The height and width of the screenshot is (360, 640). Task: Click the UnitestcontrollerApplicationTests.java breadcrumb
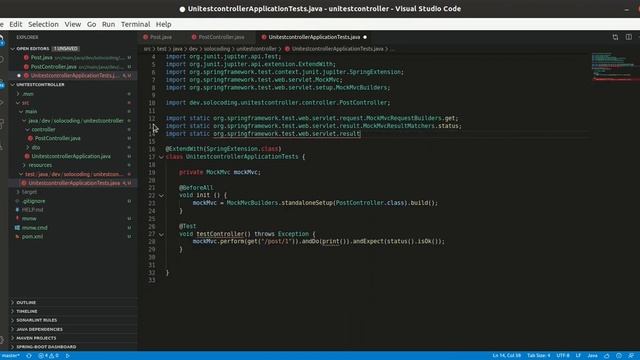(337, 49)
